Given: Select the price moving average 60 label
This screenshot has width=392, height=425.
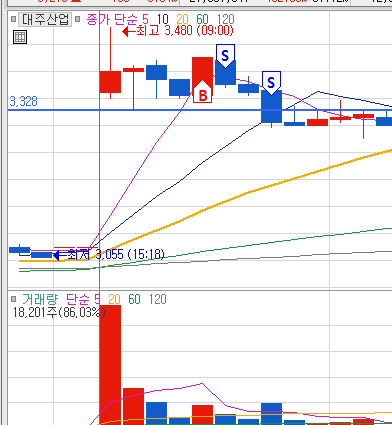Looking at the screenshot, I should click(202, 19).
